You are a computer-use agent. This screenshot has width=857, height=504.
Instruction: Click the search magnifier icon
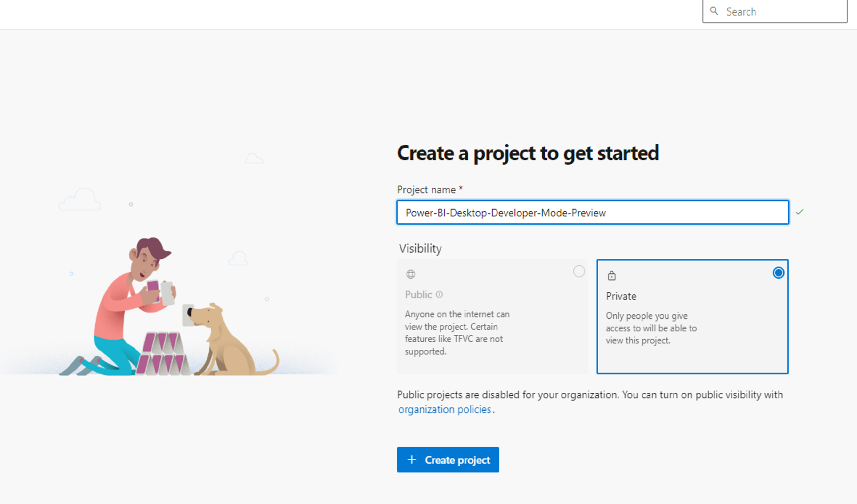[x=714, y=11]
